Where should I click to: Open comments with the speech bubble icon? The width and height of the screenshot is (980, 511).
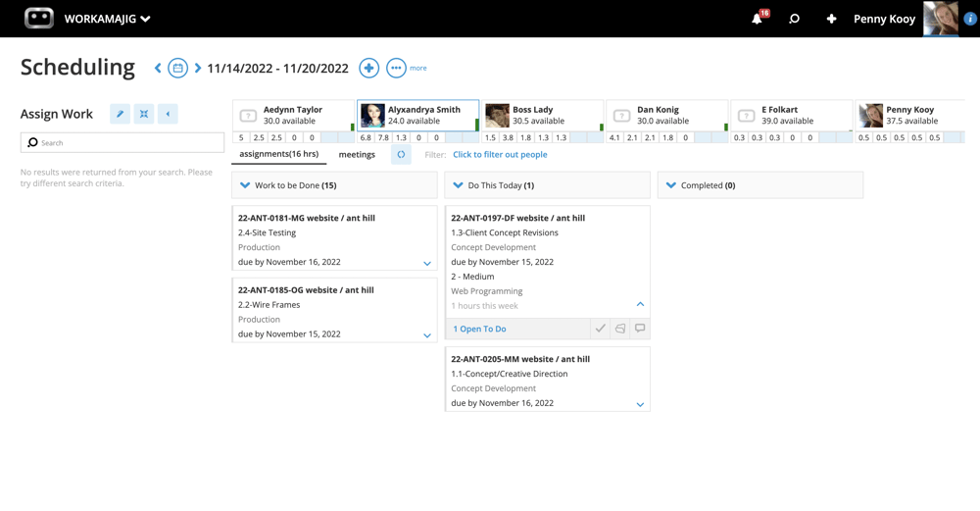tap(640, 328)
